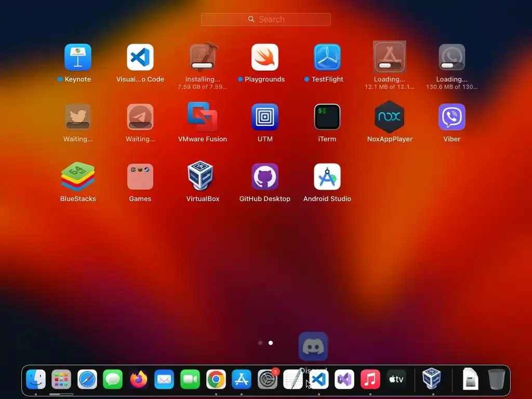Launch UTM virtual machine app
This screenshot has height=399, width=532.
click(264, 117)
